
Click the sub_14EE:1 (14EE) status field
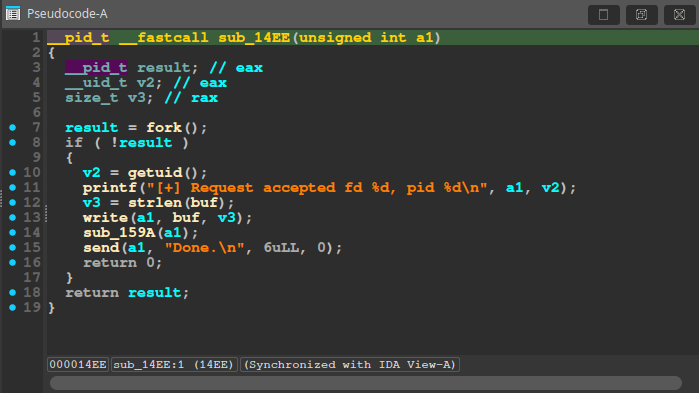(x=173, y=364)
